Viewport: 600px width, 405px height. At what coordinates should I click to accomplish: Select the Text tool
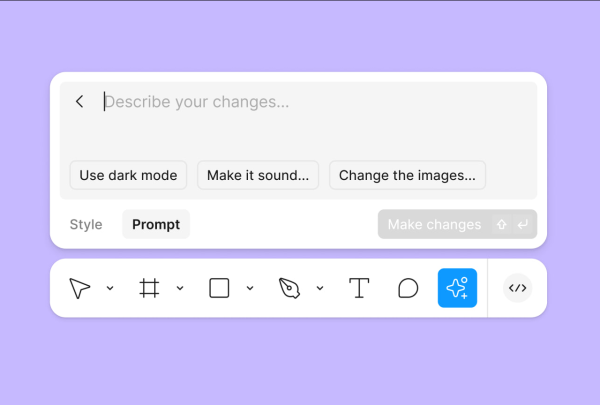[x=359, y=288]
